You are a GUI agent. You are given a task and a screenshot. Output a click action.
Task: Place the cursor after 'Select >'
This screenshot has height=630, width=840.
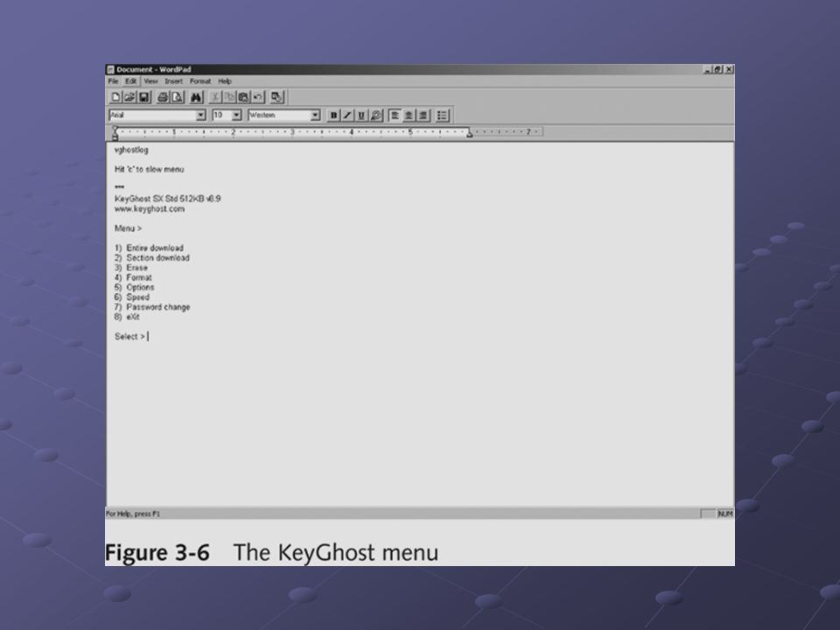[x=148, y=336]
